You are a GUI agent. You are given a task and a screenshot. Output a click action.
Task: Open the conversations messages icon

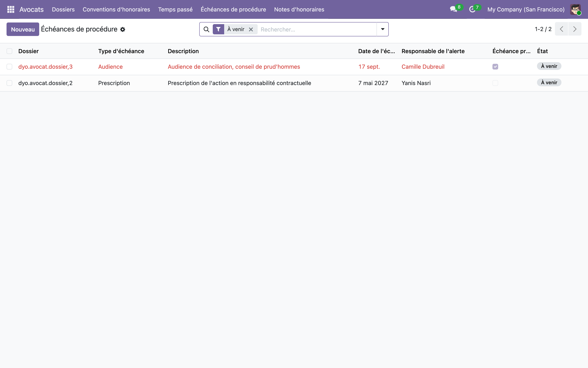click(x=453, y=9)
